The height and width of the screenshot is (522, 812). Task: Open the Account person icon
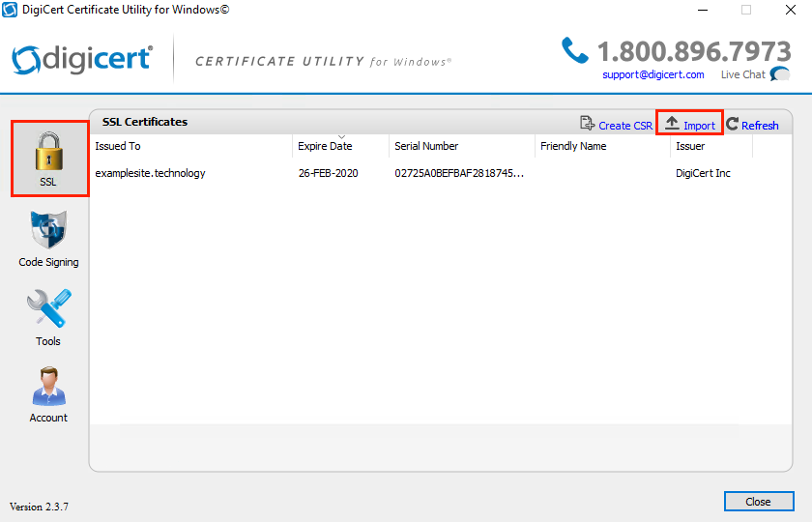[x=48, y=387]
